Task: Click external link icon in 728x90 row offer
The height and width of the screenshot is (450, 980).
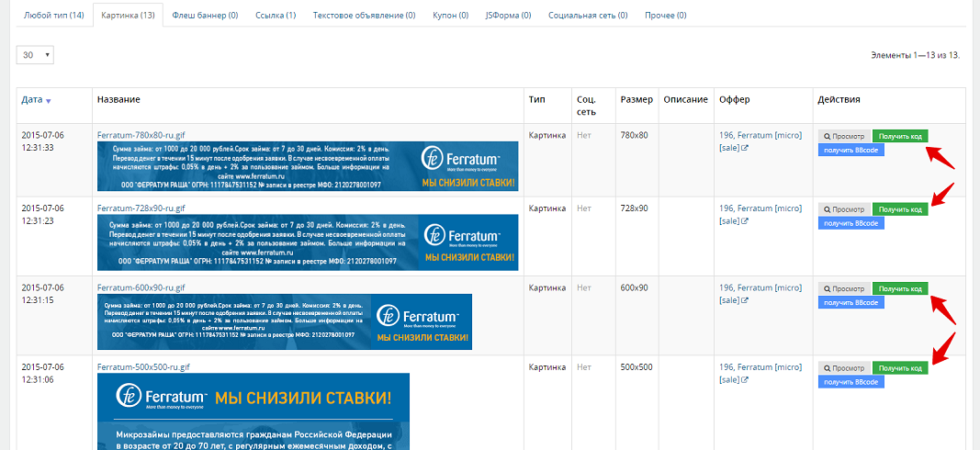Action: tap(744, 221)
